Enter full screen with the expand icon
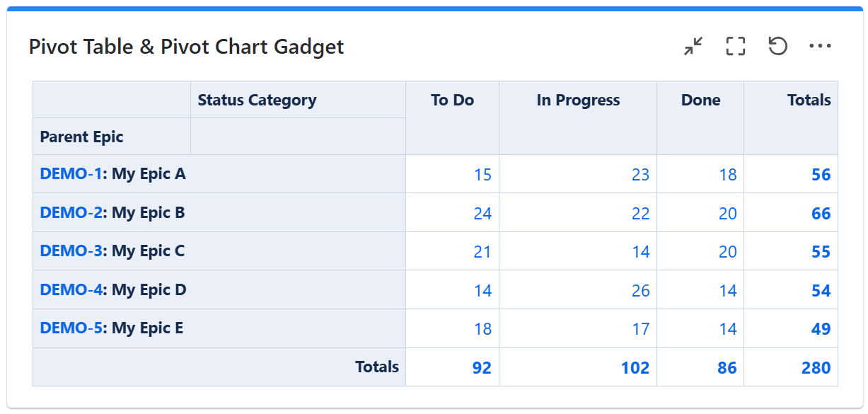 pos(736,47)
